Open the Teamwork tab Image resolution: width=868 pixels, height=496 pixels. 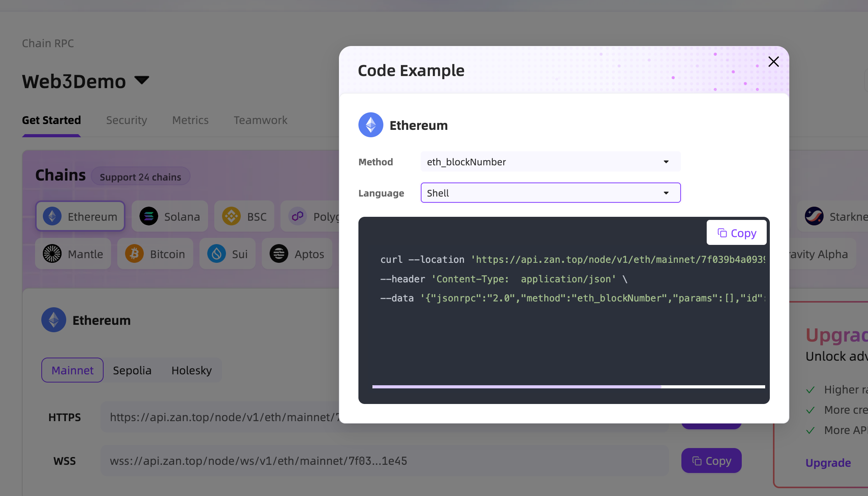tap(260, 120)
